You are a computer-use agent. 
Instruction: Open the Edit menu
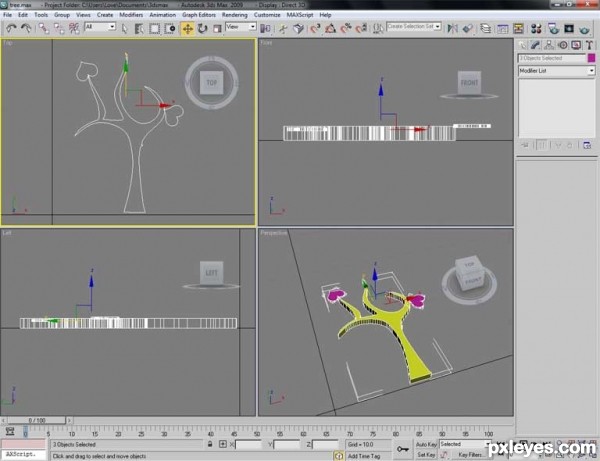pyautogui.click(x=23, y=15)
